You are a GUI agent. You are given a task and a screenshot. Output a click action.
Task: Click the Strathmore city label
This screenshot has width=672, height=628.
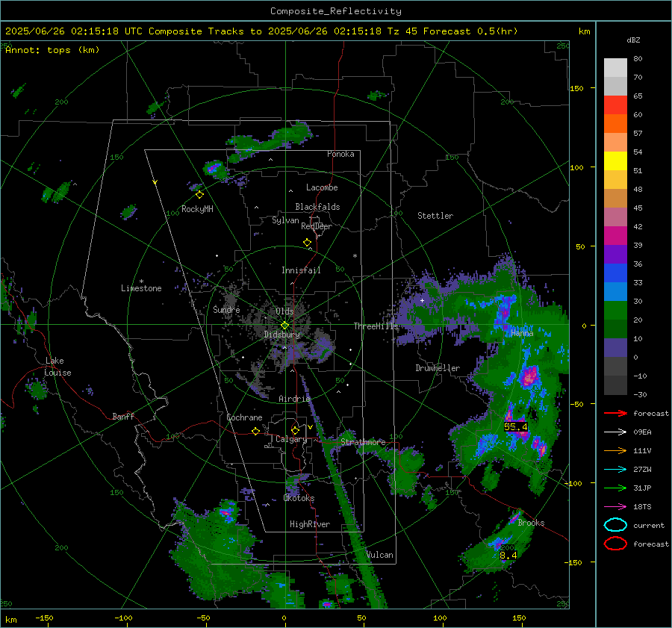tap(363, 442)
